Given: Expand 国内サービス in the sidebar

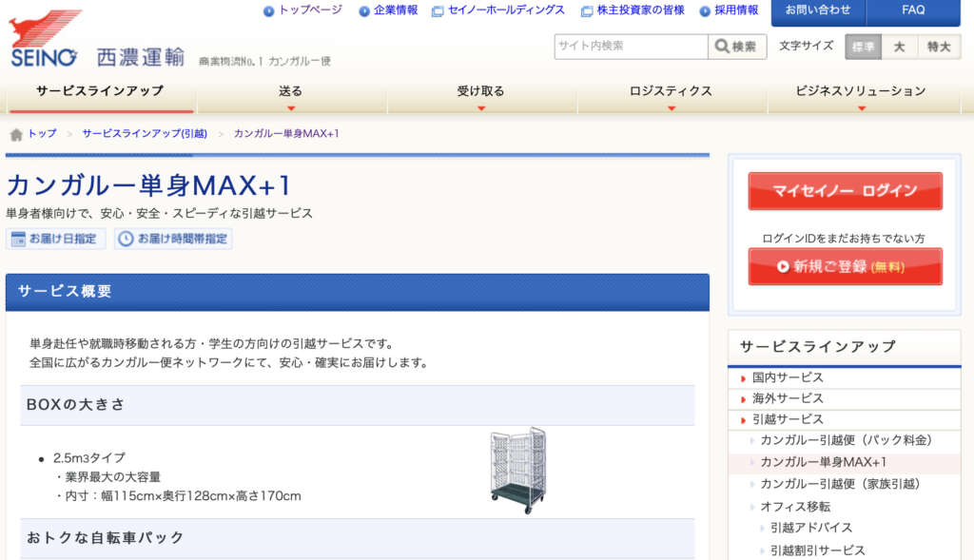Looking at the screenshot, I should click(845, 378).
